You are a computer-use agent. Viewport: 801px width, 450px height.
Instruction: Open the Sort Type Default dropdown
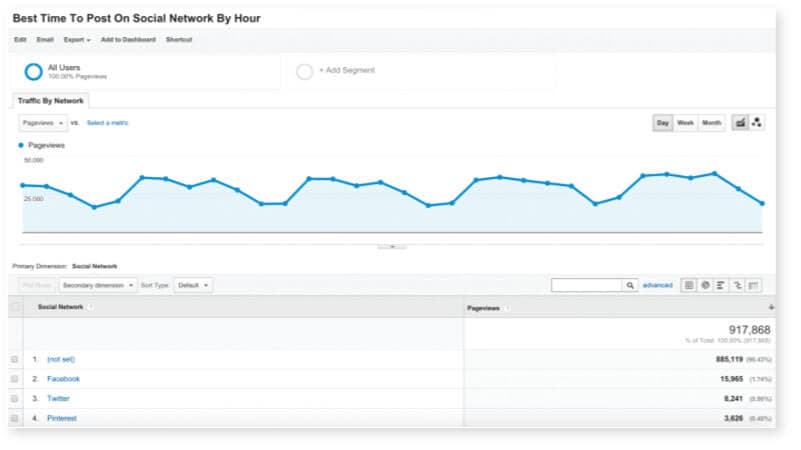pos(192,285)
